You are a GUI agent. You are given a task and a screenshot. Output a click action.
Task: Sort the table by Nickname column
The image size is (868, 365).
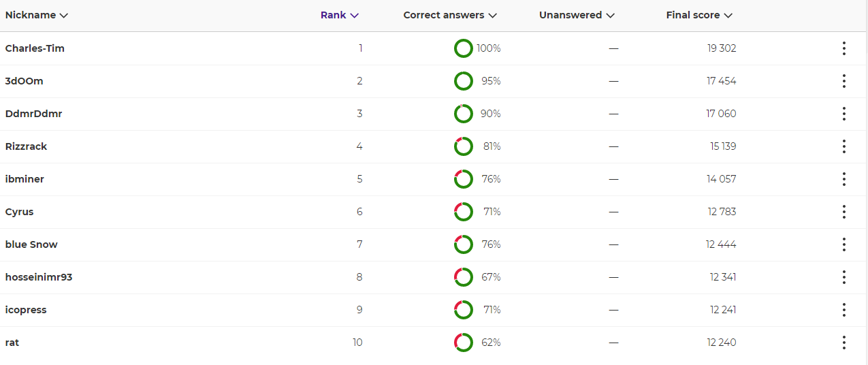(x=37, y=15)
